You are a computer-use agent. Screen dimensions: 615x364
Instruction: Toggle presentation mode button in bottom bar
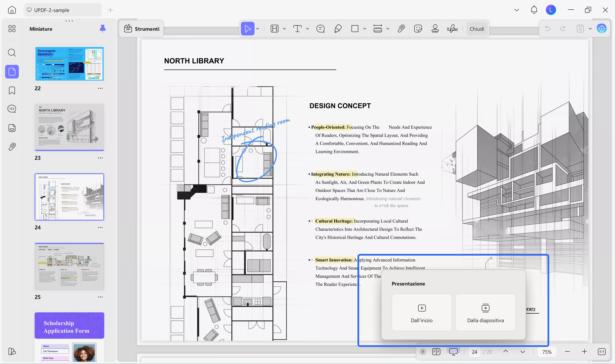click(453, 352)
